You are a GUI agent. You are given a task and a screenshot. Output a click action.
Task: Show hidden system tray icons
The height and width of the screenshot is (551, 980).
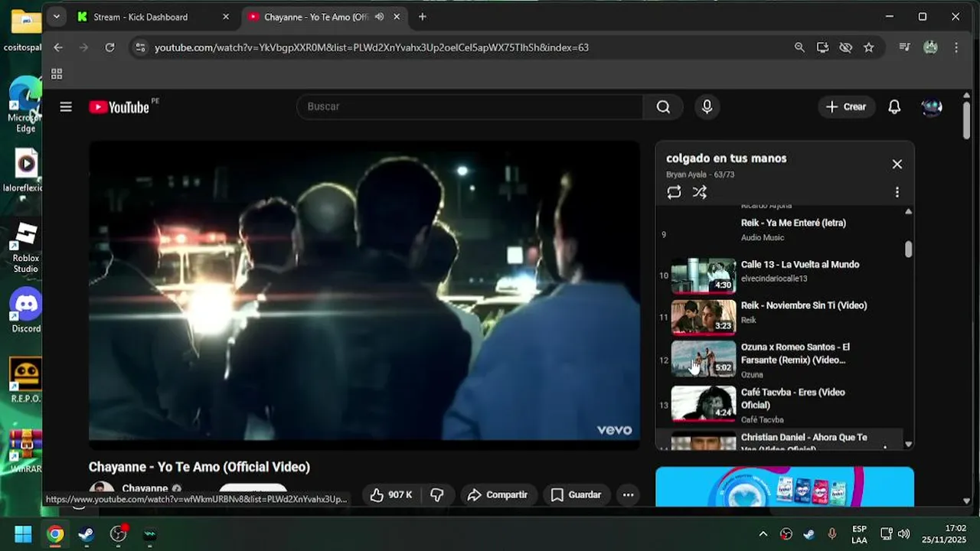763,534
